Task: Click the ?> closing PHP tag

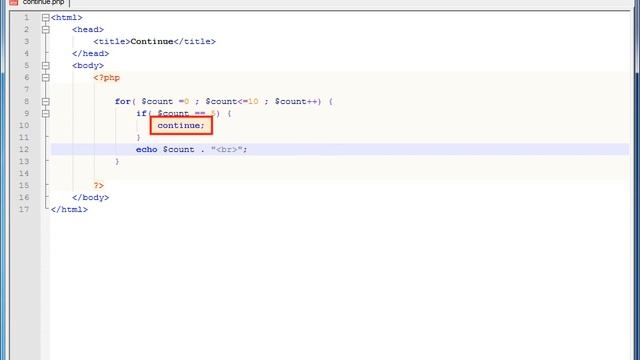Action: (98, 185)
